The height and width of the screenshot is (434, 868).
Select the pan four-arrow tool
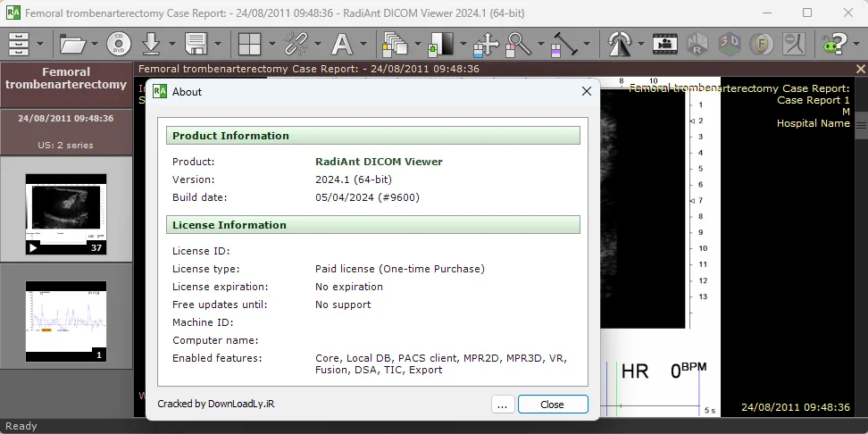click(x=486, y=44)
